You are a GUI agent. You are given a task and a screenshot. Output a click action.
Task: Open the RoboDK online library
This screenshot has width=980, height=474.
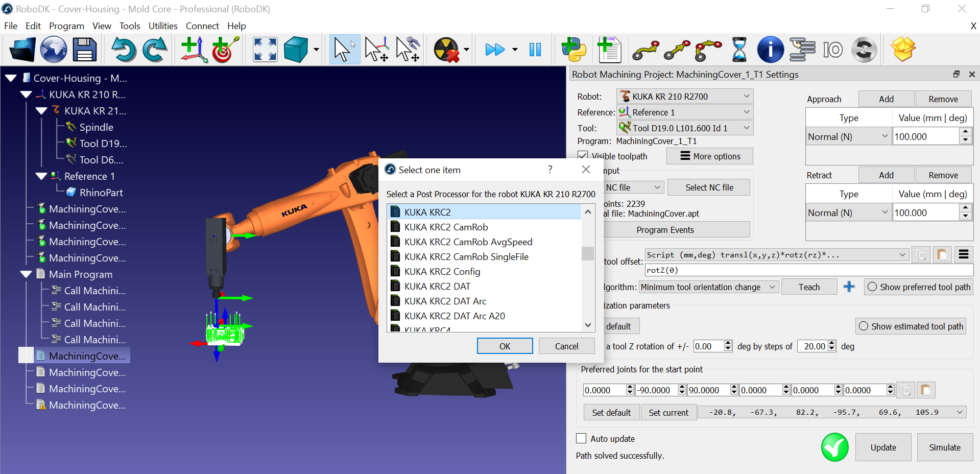pyautogui.click(x=54, y=50)
